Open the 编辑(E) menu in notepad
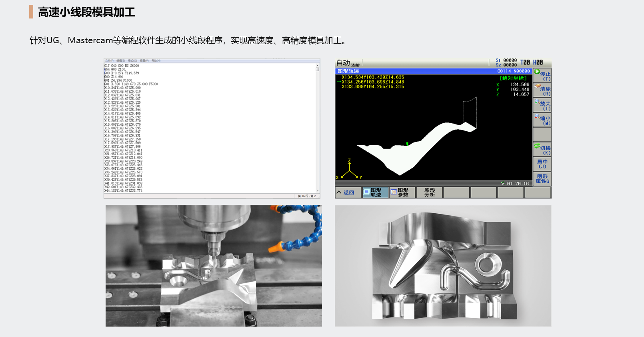Image resolution: width=644 pixels, height=337 pixels. 120,61
